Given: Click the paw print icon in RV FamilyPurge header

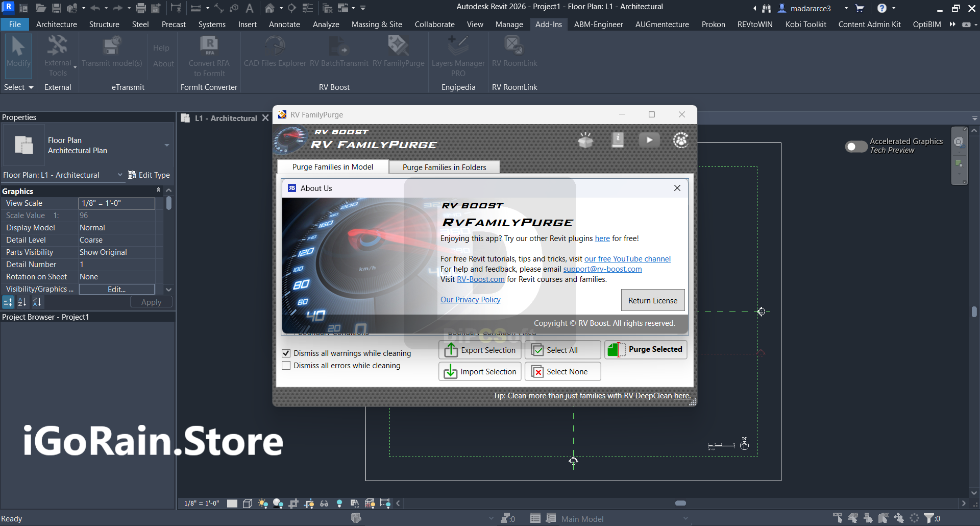Looking at the screenshot, I should click(x=681, y=140).
